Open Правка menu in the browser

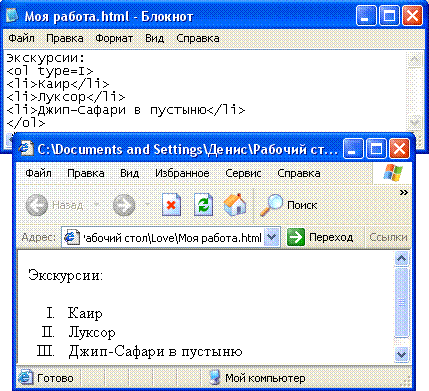[x=86, y=173]
